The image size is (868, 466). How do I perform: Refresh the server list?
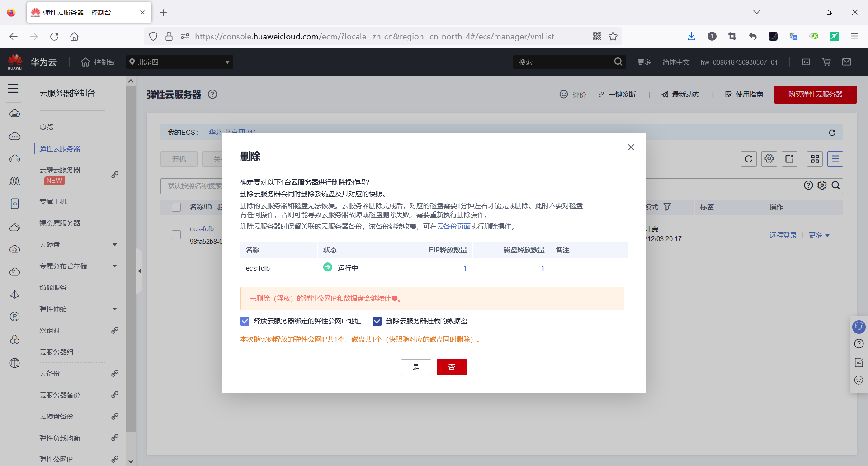click(x=748, y=159)
